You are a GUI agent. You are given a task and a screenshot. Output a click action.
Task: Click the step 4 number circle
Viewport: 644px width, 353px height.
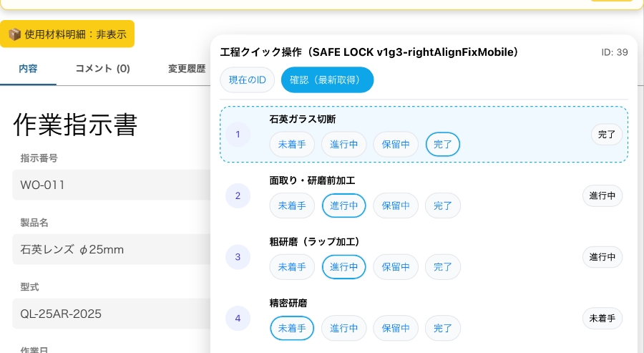[x=238, y=318]
